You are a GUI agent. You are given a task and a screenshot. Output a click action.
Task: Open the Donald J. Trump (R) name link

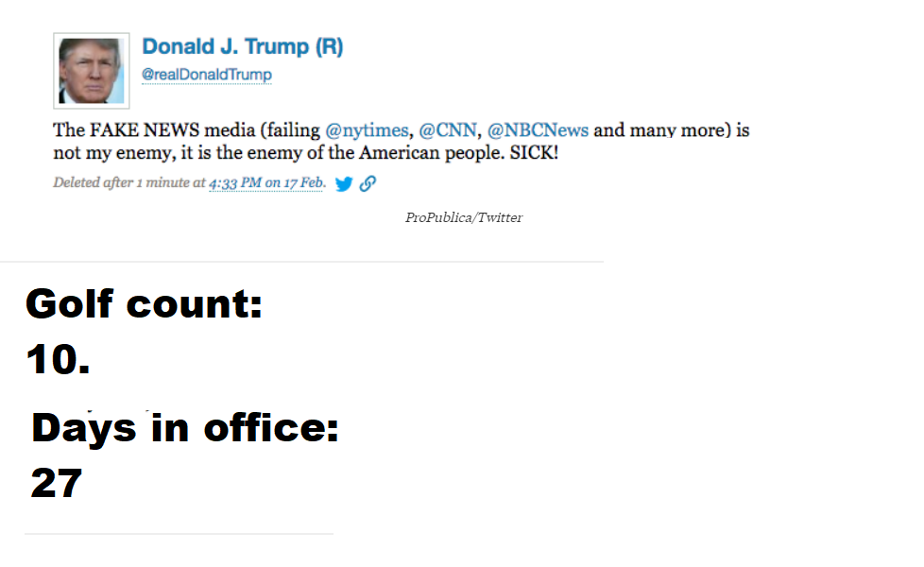(x=242, y=47)
